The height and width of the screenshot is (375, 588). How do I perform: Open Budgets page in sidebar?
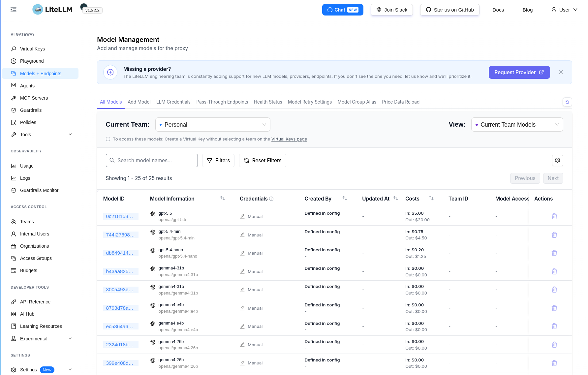tap(40, 270)
